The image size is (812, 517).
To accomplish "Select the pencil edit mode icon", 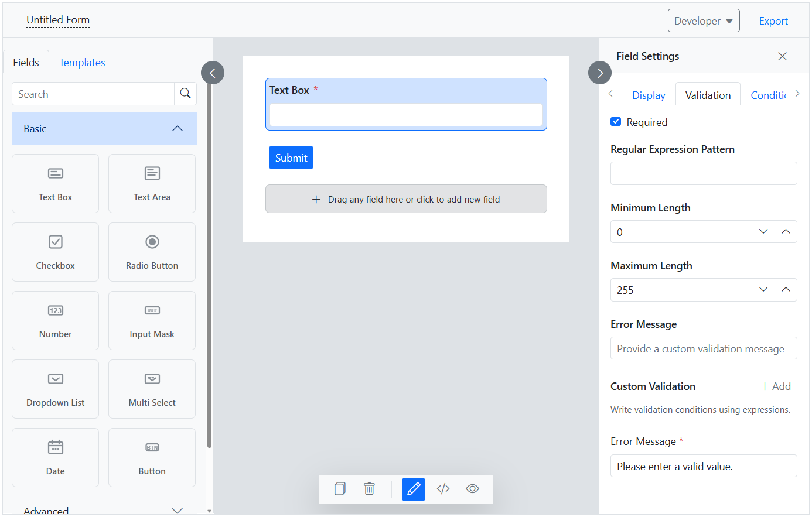I will click(414, 489).
